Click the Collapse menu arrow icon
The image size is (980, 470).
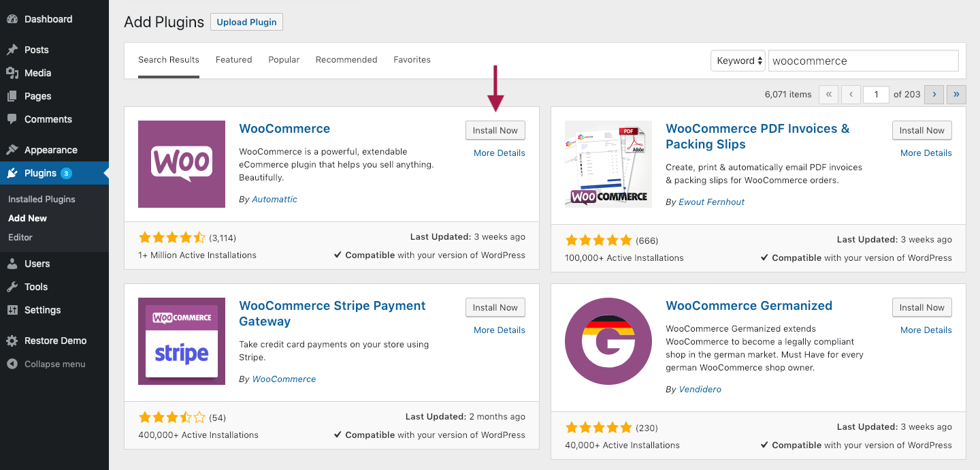[x=12, y=364]
